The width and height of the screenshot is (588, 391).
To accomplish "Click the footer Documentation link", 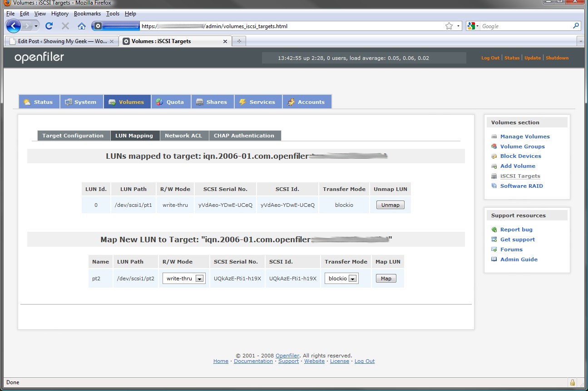I will (253, 361).
